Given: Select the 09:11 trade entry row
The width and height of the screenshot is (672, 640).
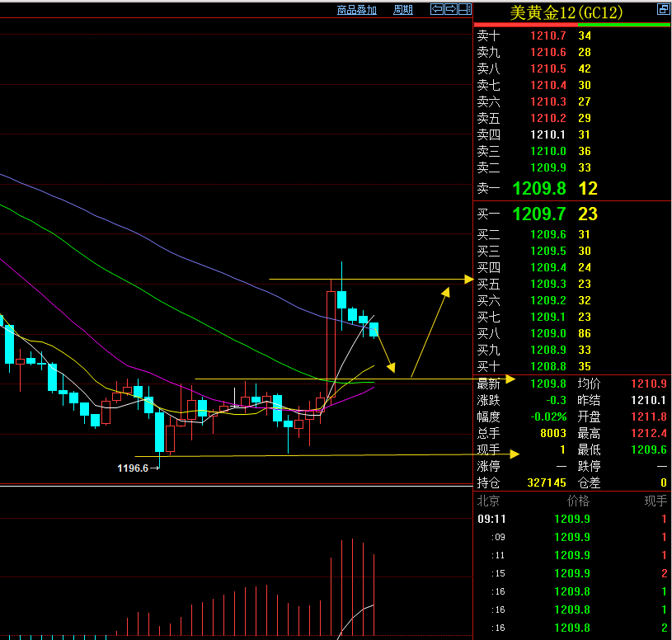Looking at the screenshot, I should pyautogui.click(x=569, y=519).
